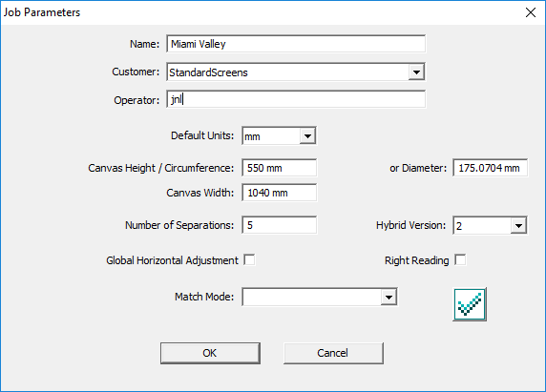Enable Global Horizontal Adjustment checkbox
Image resolution: width=546 pixels, height=392 pixels.
(249, 259)
